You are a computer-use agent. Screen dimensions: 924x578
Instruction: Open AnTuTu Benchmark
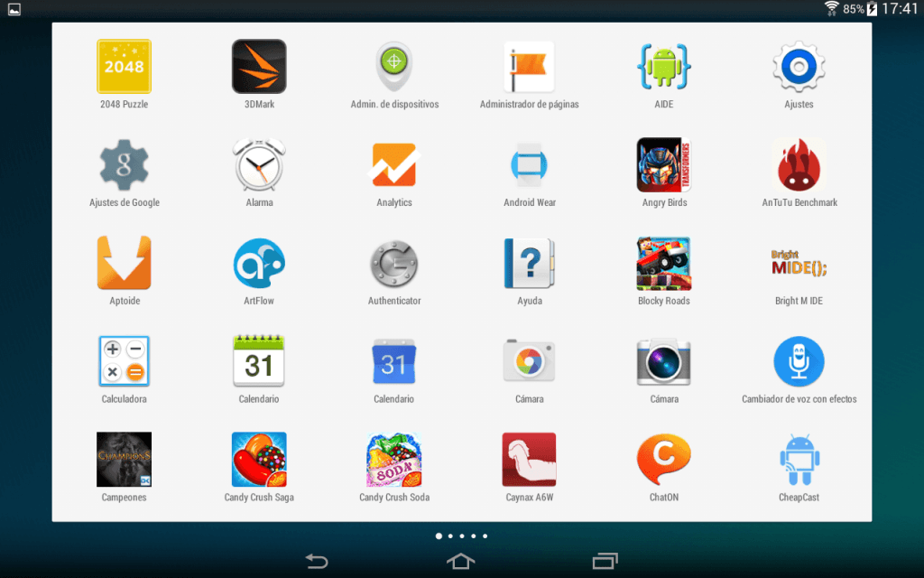[798, 164]
